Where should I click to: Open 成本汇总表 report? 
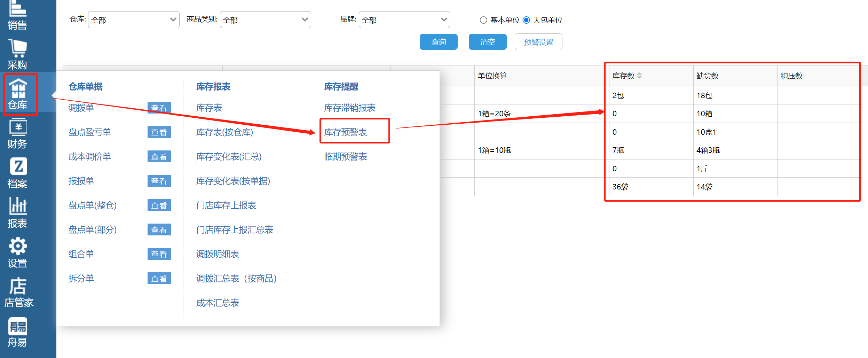click(x=218, y=303)
